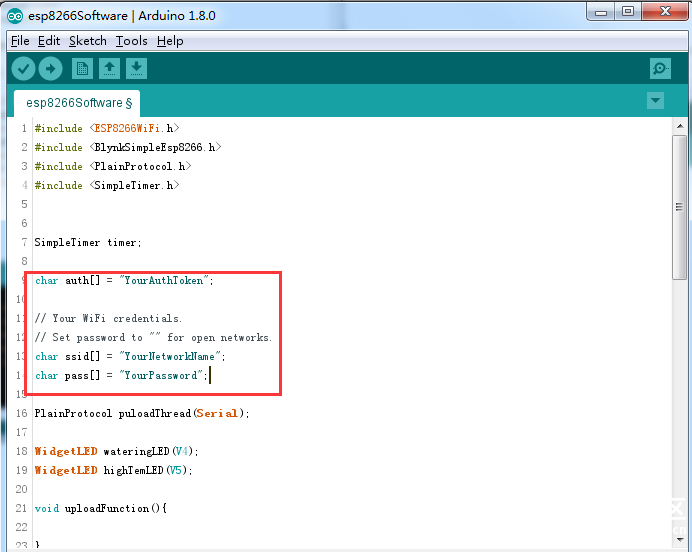Click the "YourPassword" string
The width and height of the screenshot is (692, 552).
pos(161,376)
